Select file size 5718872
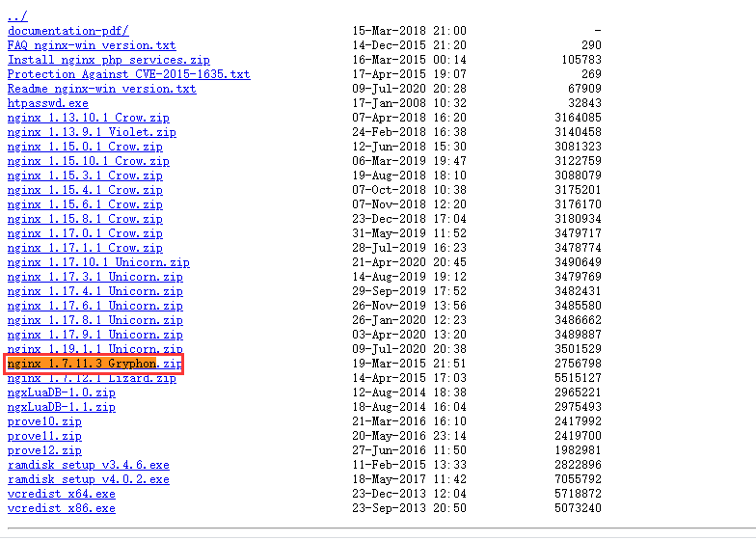Image resolution: width=756 pixels, height=541 pixels. click(578, 494)
